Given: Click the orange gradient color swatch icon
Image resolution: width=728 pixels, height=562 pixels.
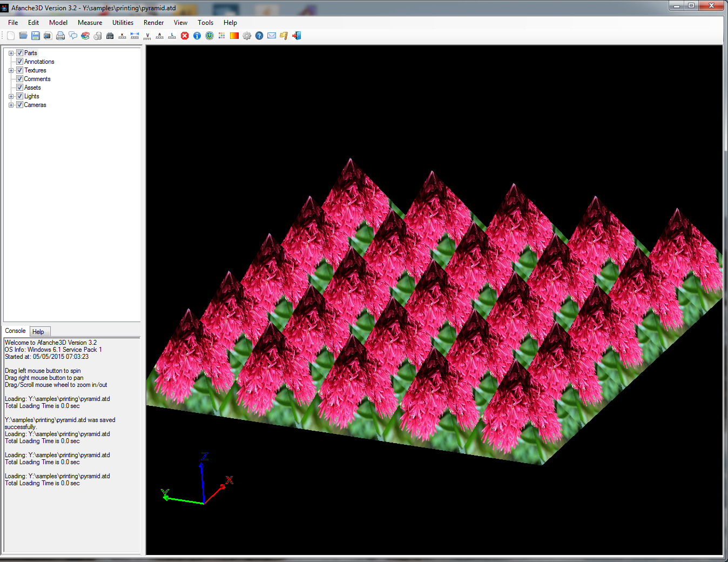Looking at the screenshot, I should coord(234,36).
